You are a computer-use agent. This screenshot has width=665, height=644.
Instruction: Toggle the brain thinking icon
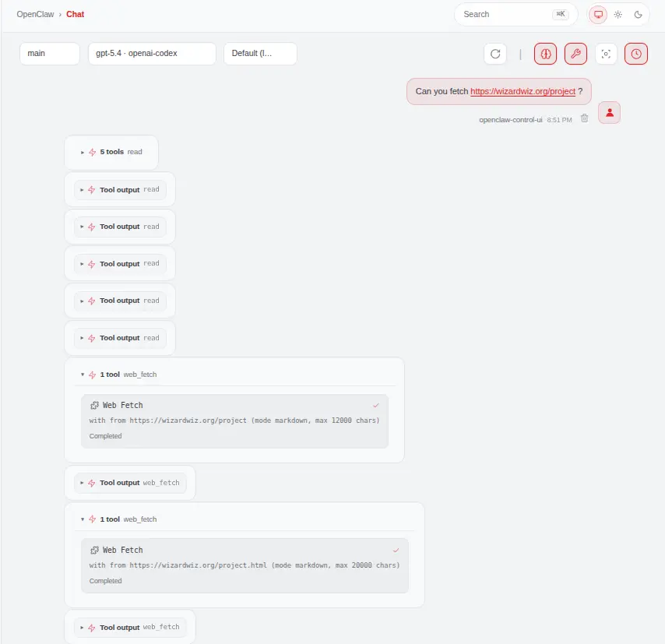coord(546,54)
